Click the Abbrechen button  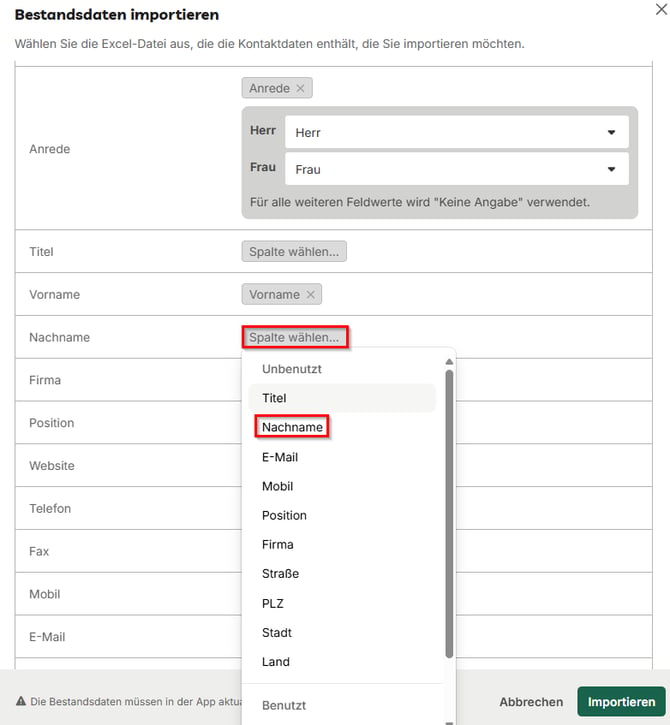point(531,701)
